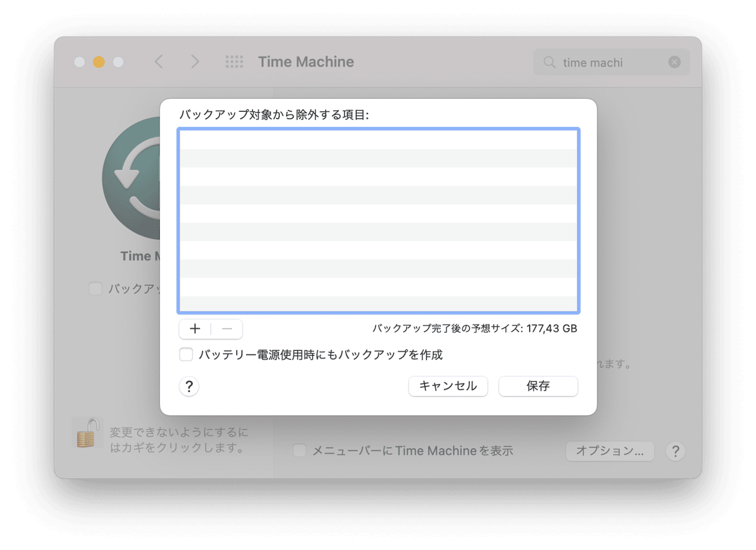Open help in the Time Machine window
Screen dimensions: 756x550
tap(675, 451)
